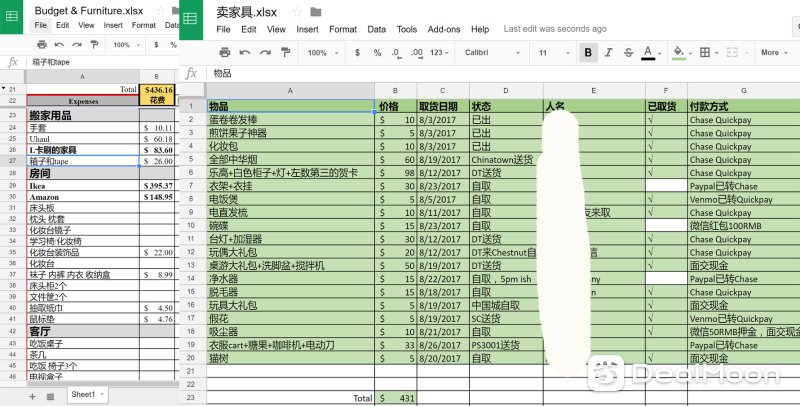Open Help menu in 卖家具.xlsx
This screenshot has height=406, width=800.
point(480,29)
